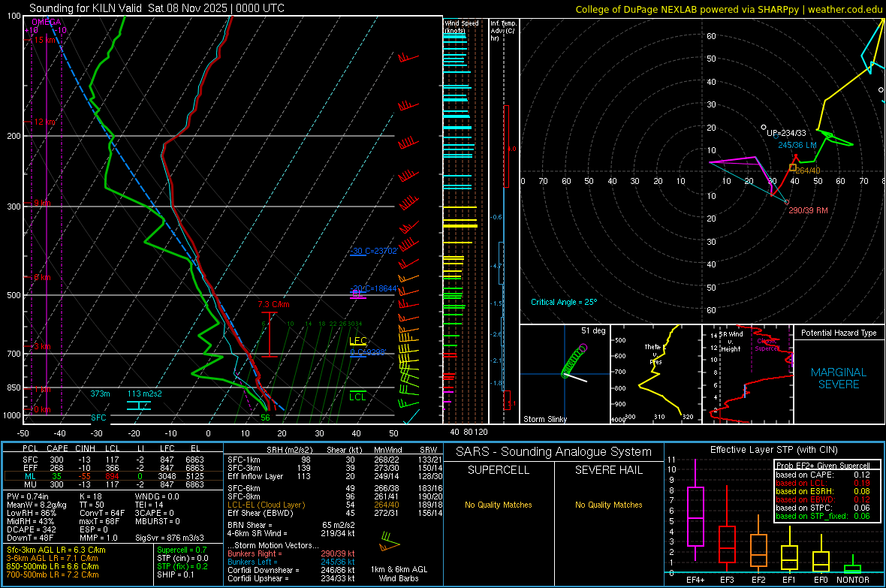The height and width of the screenshot is (588, 886).
Task: Click the Storm Slinky green circles plot
Action: [x=574, y=360]
